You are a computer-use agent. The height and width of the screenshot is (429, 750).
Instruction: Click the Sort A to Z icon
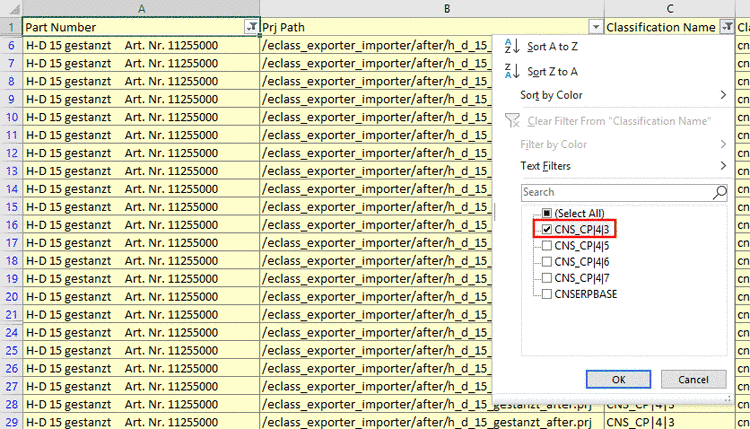pyautogui.click(x=512, y=46)
